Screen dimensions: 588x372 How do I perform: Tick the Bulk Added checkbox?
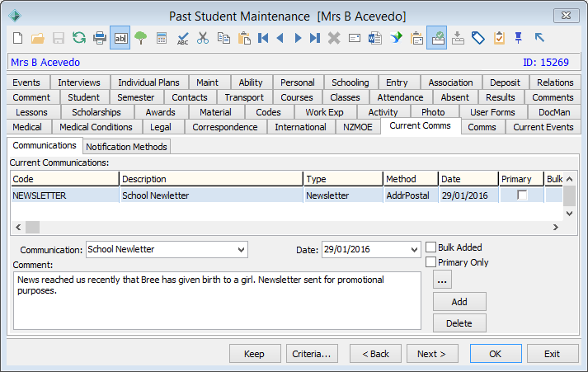(x=430, y=247)
